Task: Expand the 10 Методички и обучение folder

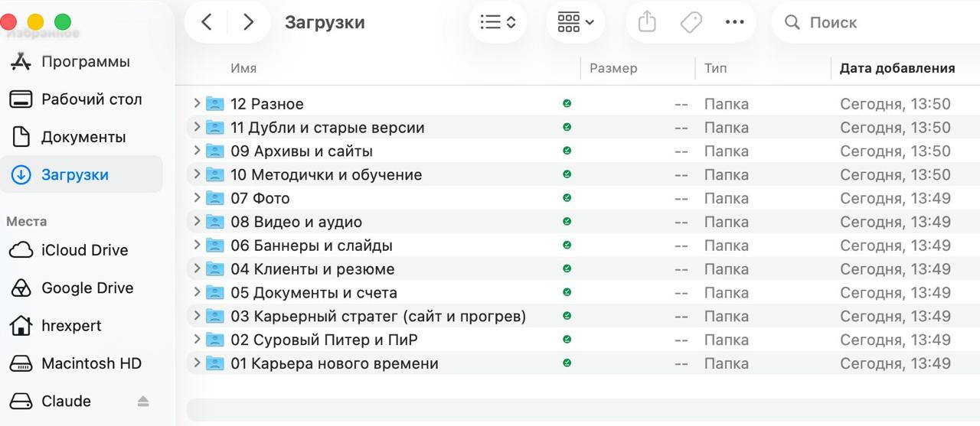Action: (x=197, y=174)
